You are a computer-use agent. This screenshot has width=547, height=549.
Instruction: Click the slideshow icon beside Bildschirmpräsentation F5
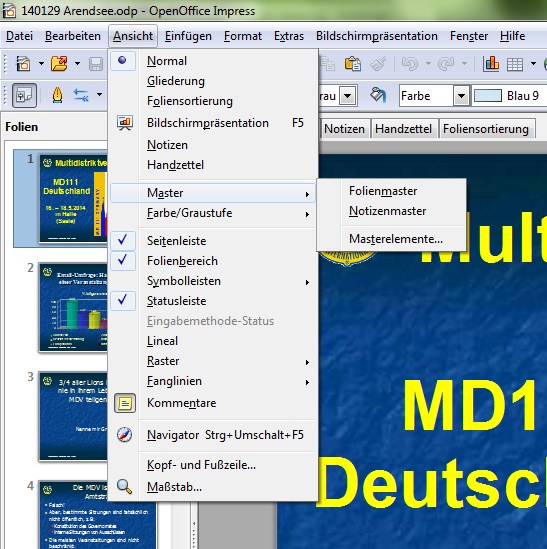125,123
